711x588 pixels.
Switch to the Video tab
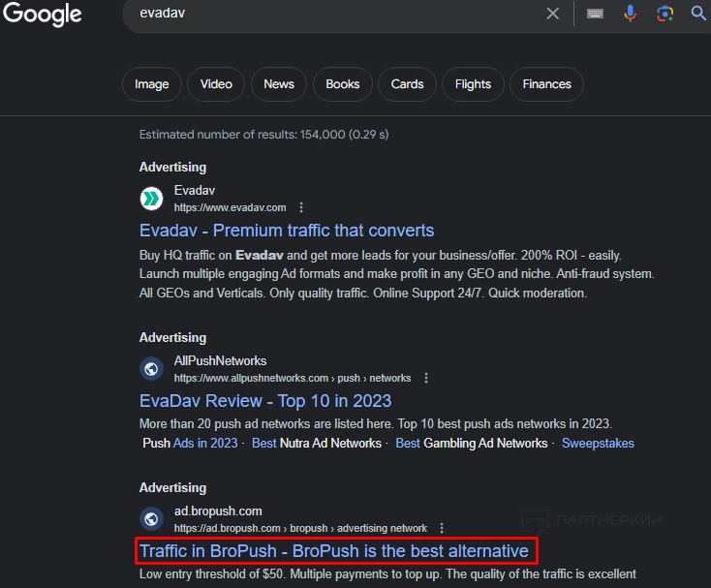[216, 84]
